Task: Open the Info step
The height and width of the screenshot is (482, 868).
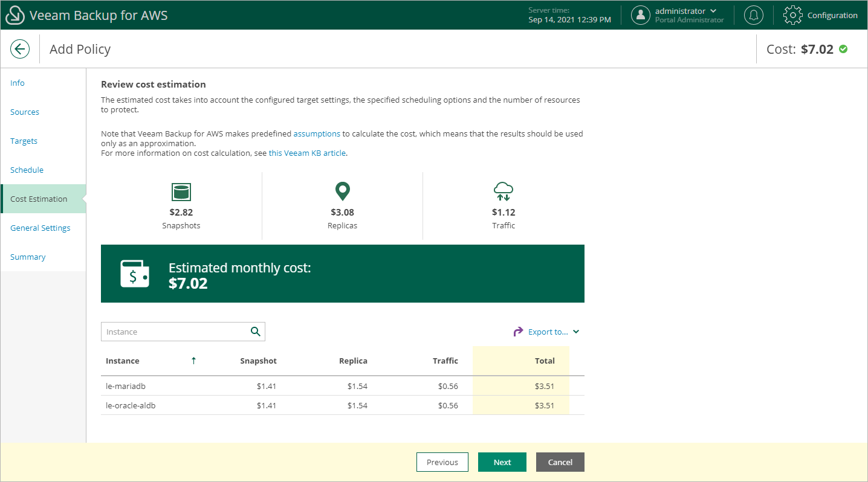Action: (18, 83)
